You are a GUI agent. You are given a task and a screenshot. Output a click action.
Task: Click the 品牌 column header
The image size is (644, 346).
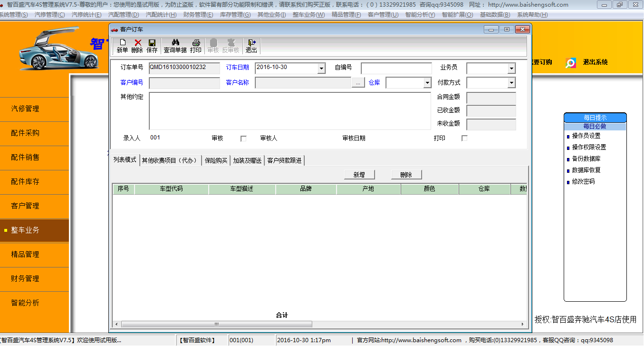point(306,189)
